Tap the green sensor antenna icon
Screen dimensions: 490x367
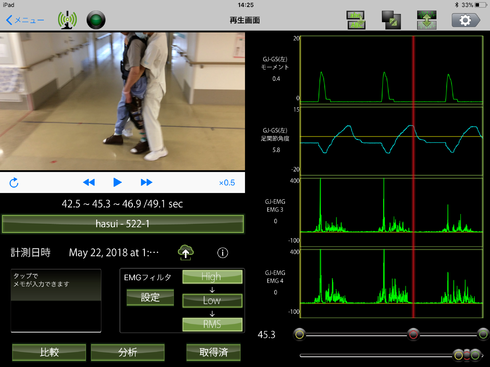pos(67,20)
